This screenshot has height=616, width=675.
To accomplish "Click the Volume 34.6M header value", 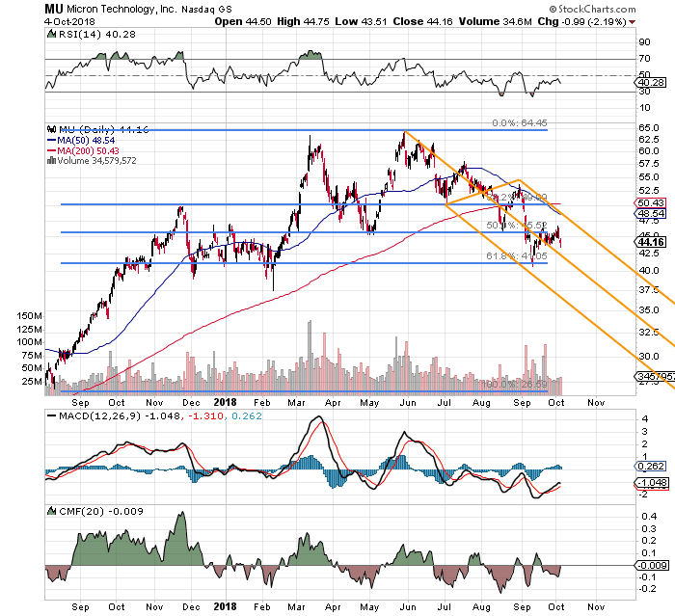I will [495, 21].
